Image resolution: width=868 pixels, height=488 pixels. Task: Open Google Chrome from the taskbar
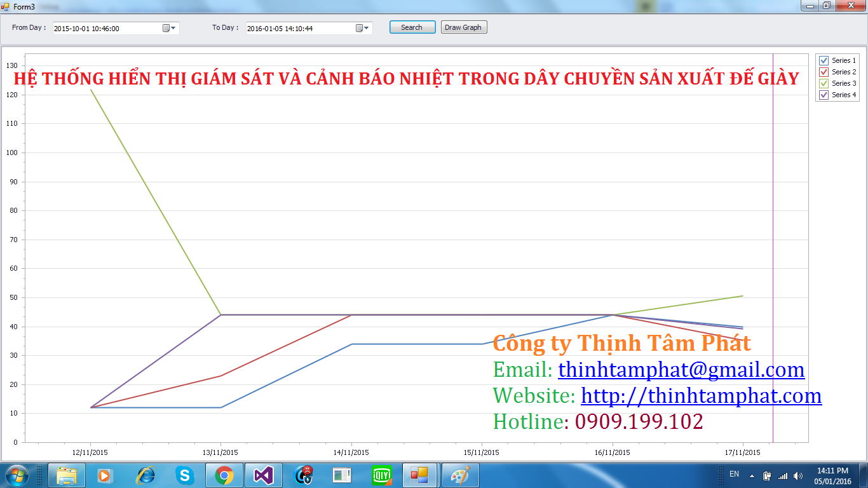[x=224, y=475]
